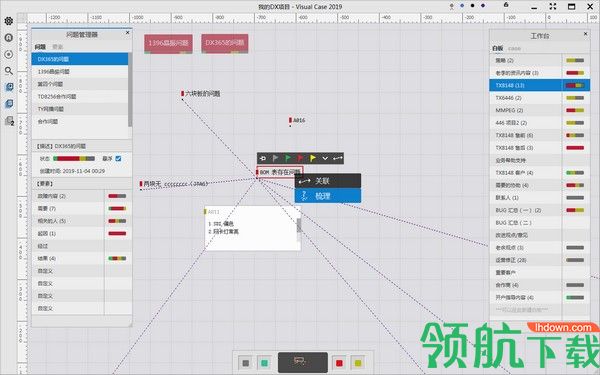Mark the node with the yellow flag
Screen dimensions: 600x375
[x=313, y=158]
